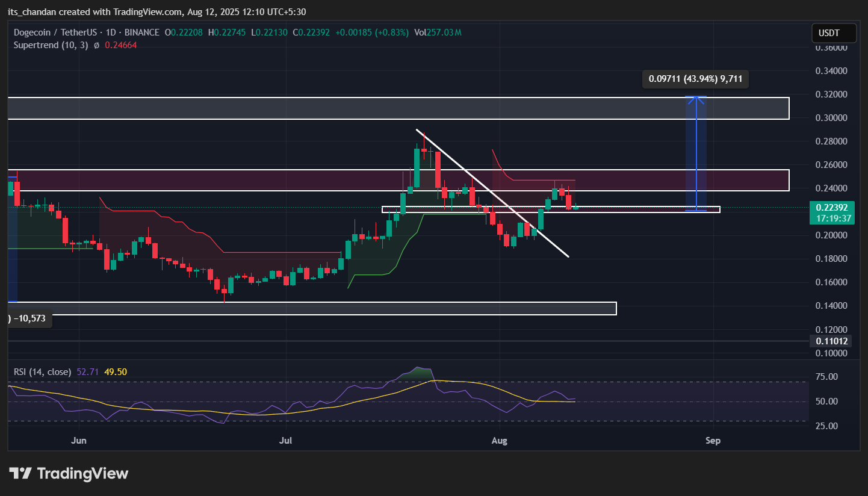Click the Sep label on time axis
Screen dimensions: 868x496
click(713, 441)
